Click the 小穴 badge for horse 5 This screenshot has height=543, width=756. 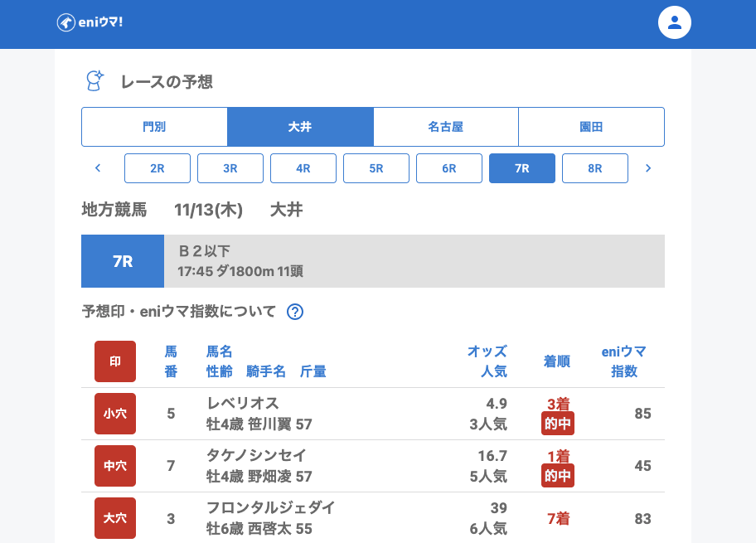pos(115,414)
